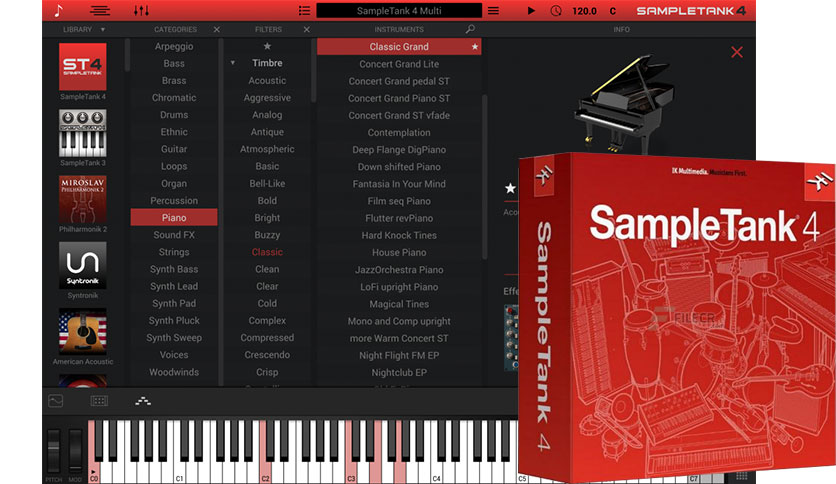Image resolution: width=836 pixels, height=484 pixels.
Task: Toggle favorite star on Classic Grand
Action: 475,47
